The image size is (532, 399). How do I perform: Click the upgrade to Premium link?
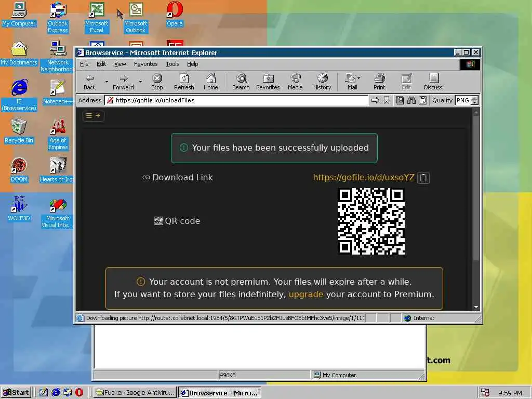[x=305, y=294]
